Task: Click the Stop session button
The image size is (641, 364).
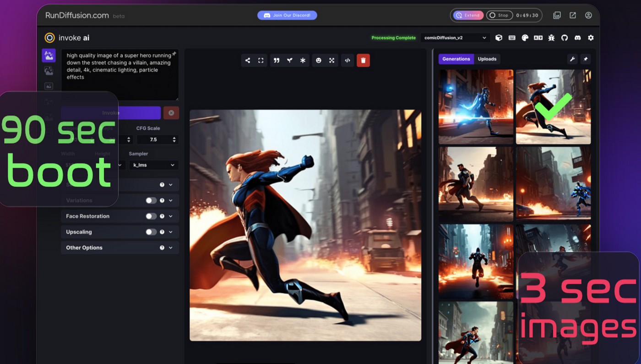Action: (x=499, y=15)
